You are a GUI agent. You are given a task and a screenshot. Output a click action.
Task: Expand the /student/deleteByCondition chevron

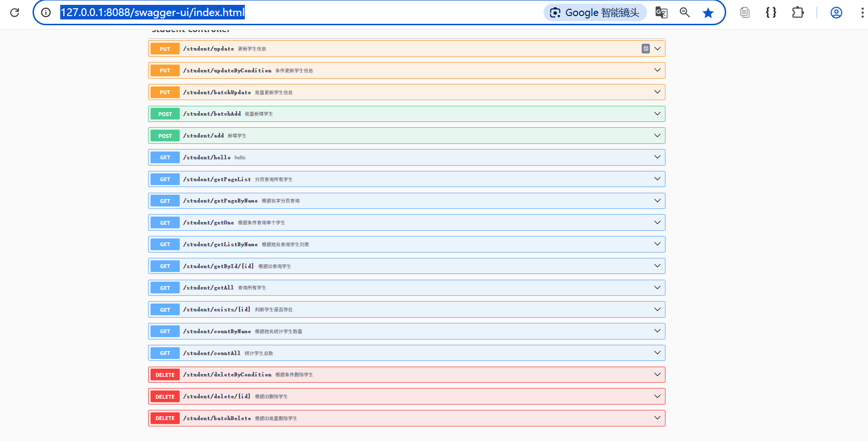657,374
